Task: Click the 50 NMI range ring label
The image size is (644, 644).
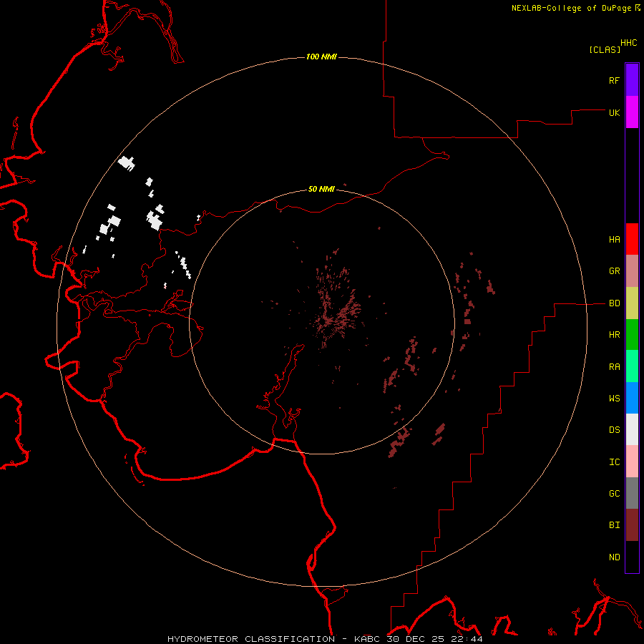Action: point(321,189)
